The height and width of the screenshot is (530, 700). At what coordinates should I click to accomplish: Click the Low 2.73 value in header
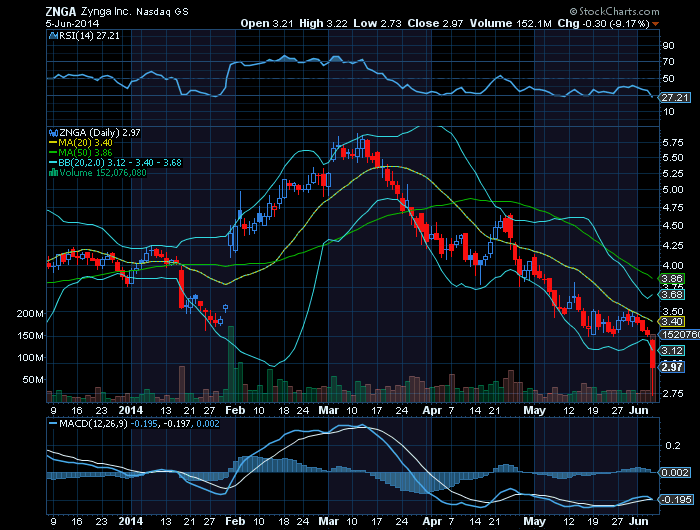click(x=377, y=24)
